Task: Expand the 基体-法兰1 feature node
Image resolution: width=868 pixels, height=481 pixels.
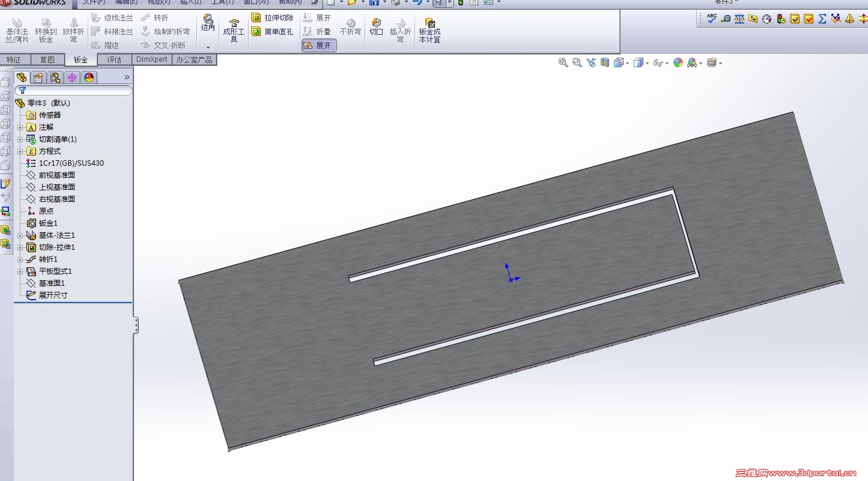Action: pos(20,235)
